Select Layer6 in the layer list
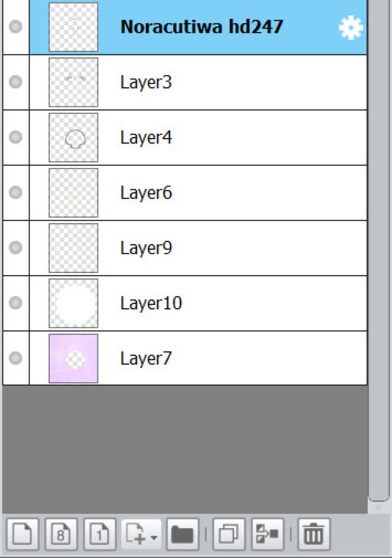Image resolution: width=392 pixels, height=558 pixels. click(198, 193)
